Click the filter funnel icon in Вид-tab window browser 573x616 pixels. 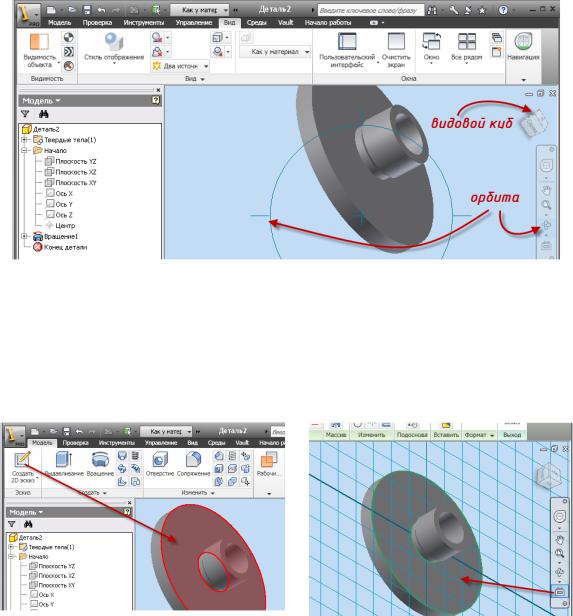(x=25, y=114)
